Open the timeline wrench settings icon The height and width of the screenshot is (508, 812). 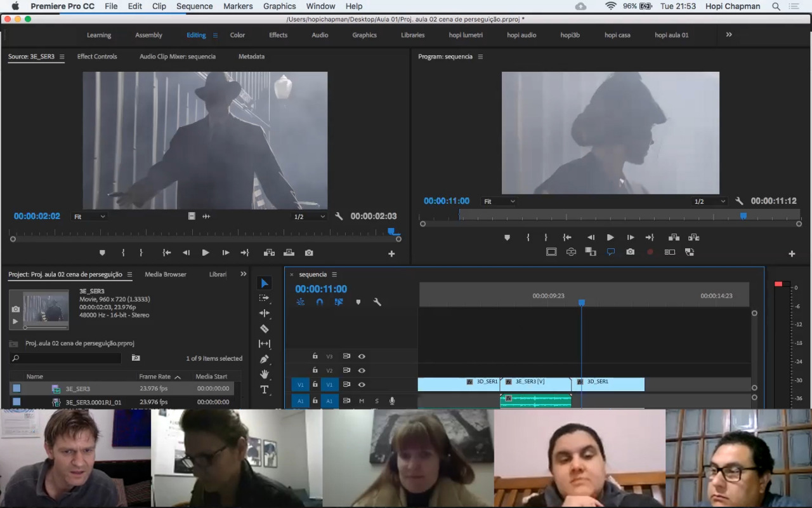point(377,302)
